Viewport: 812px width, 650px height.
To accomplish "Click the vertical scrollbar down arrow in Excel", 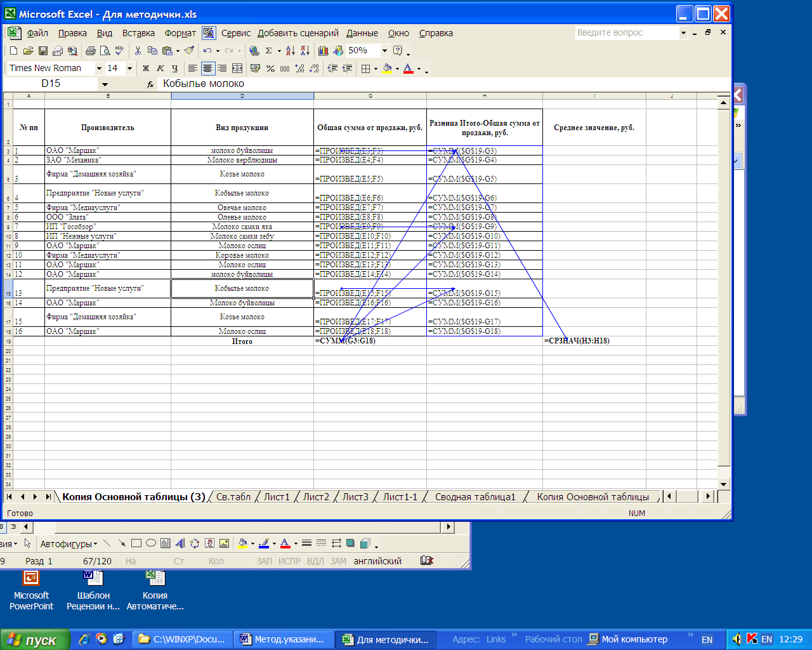I will click(x=724, y=484).
